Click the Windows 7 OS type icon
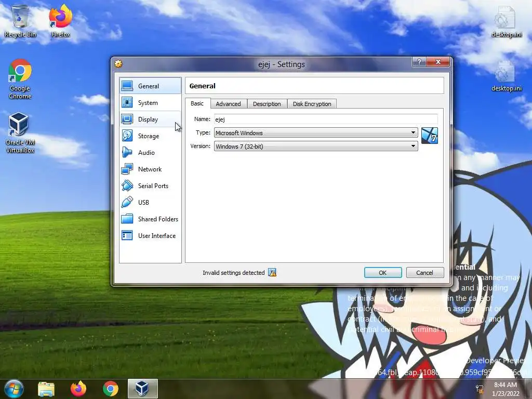Image resolution: width=532 pixels, height=399 pixels. pyautogui.click(x=430, y=136)
